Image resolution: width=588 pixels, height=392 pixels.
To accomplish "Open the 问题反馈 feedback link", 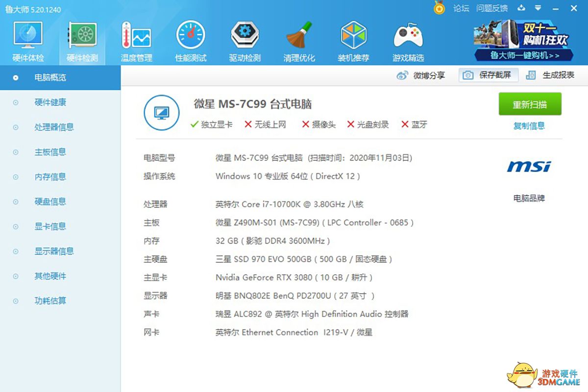I will pyautogui.click(x=492, y=8).
